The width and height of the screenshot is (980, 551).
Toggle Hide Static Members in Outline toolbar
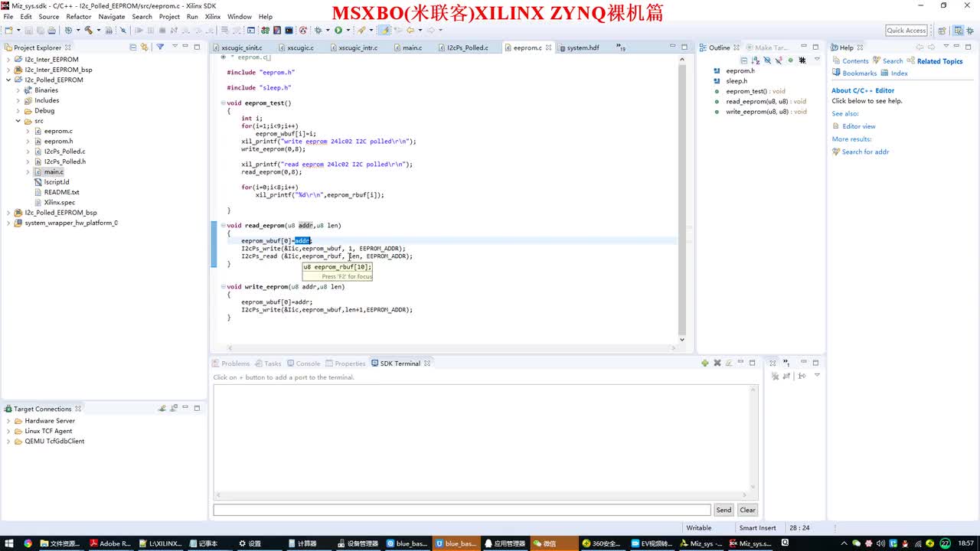click(779, 60)
